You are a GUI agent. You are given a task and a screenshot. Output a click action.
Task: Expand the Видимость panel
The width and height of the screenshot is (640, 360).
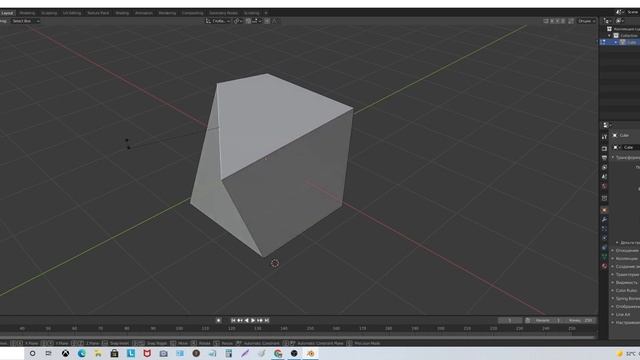613,282
